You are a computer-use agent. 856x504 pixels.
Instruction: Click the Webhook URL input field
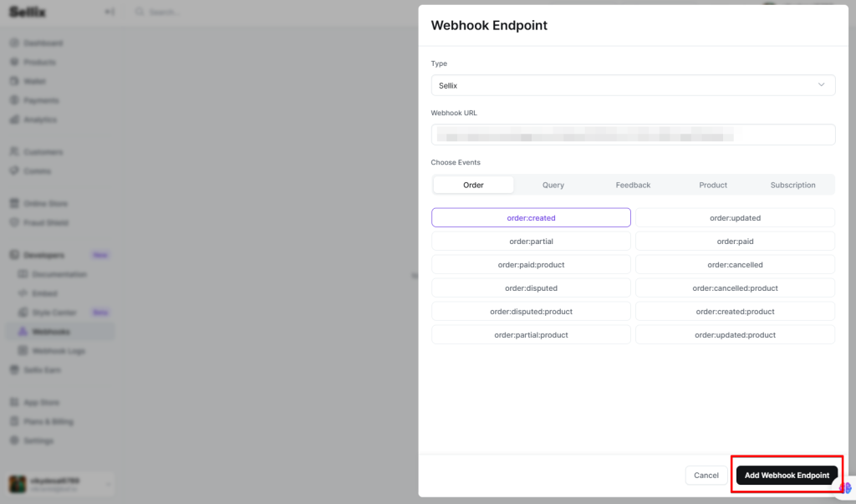click(x=633, y=135)
